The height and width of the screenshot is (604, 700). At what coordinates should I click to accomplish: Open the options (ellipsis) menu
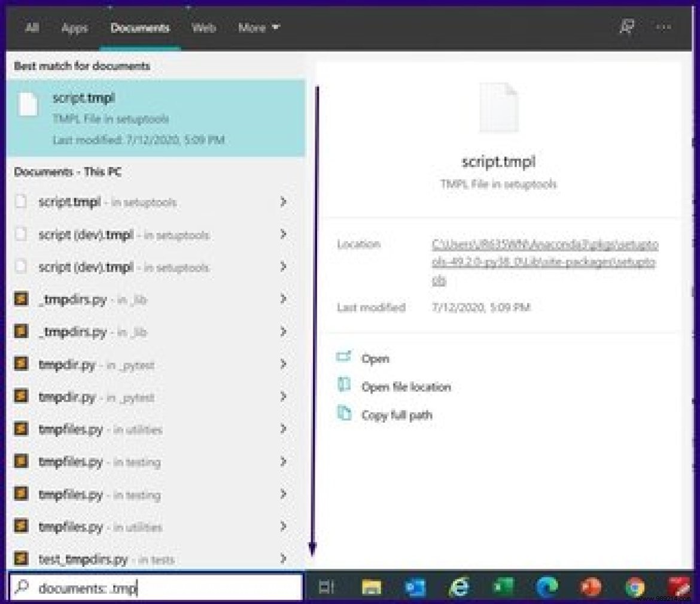pyautogui.click(x=663, y=28)
